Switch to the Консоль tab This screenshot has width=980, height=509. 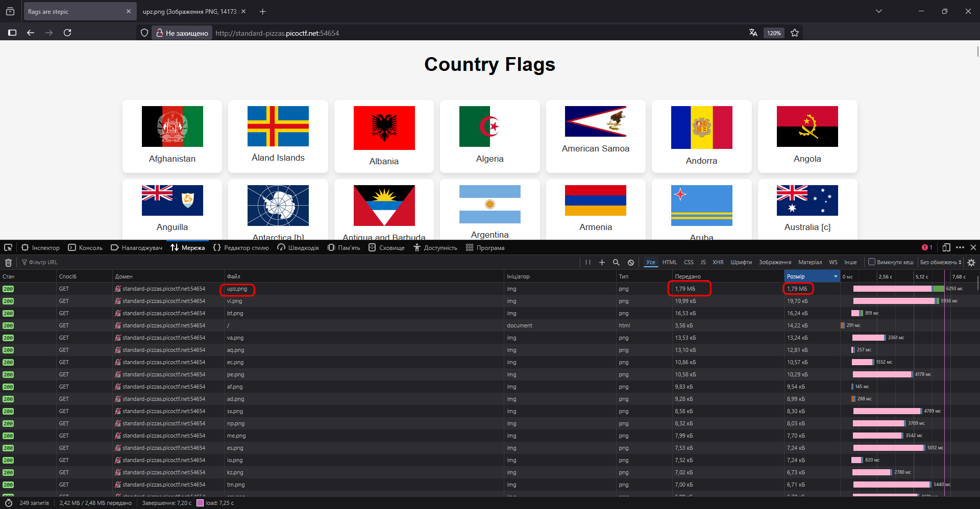click(85, 248)
